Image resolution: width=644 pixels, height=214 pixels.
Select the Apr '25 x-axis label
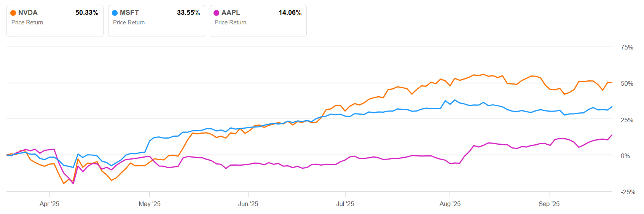[x=49, y=204]
